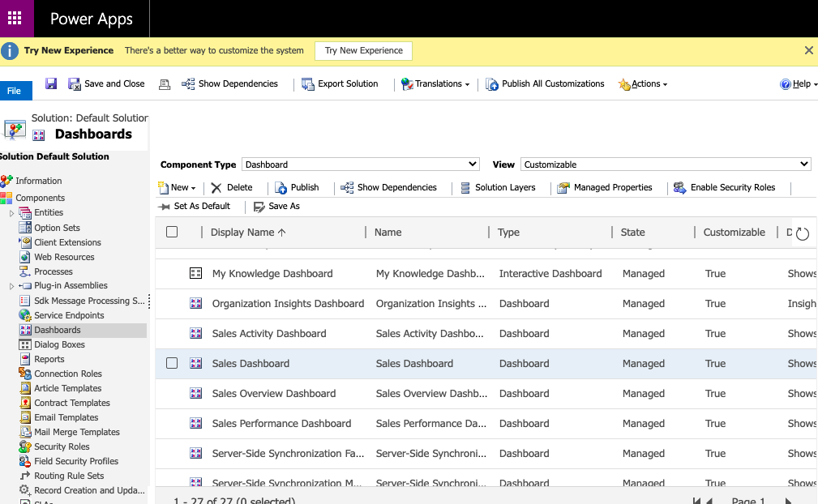
Task: Open Solution Layers
Action: click(498, 188)
